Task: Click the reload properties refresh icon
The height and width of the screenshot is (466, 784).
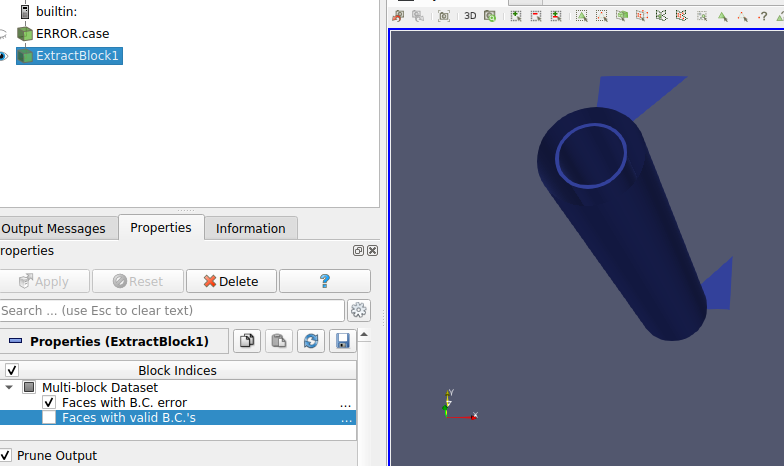Action: (x=311, y=341)
